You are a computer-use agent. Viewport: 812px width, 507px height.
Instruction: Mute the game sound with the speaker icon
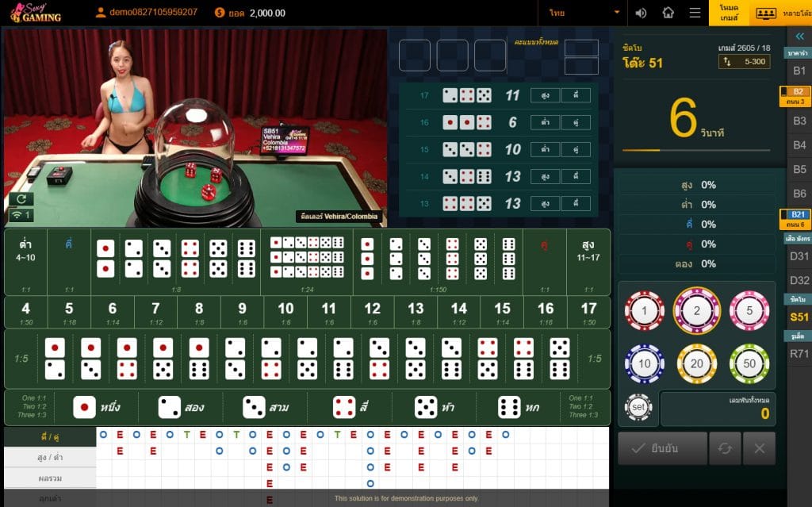tap(642, 13)
